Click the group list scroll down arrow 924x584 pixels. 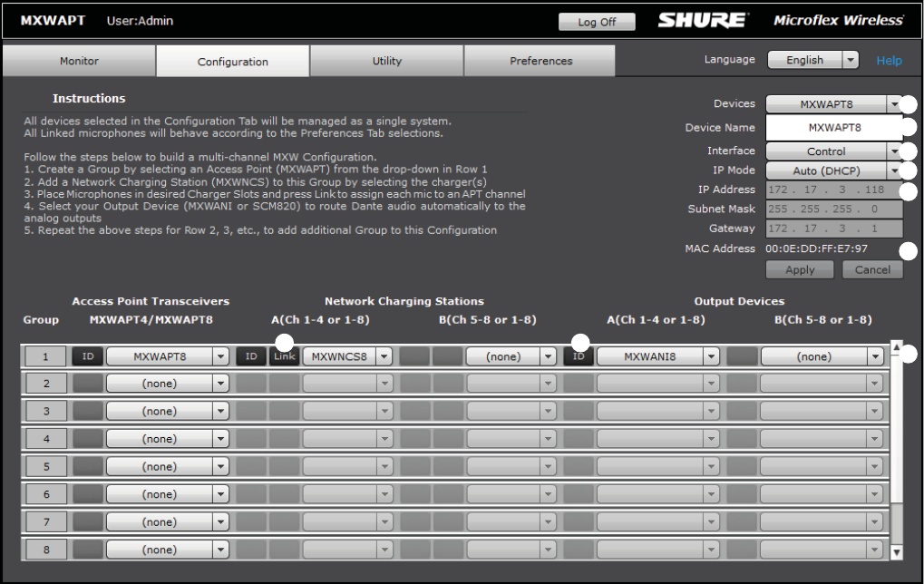point(896,553)
